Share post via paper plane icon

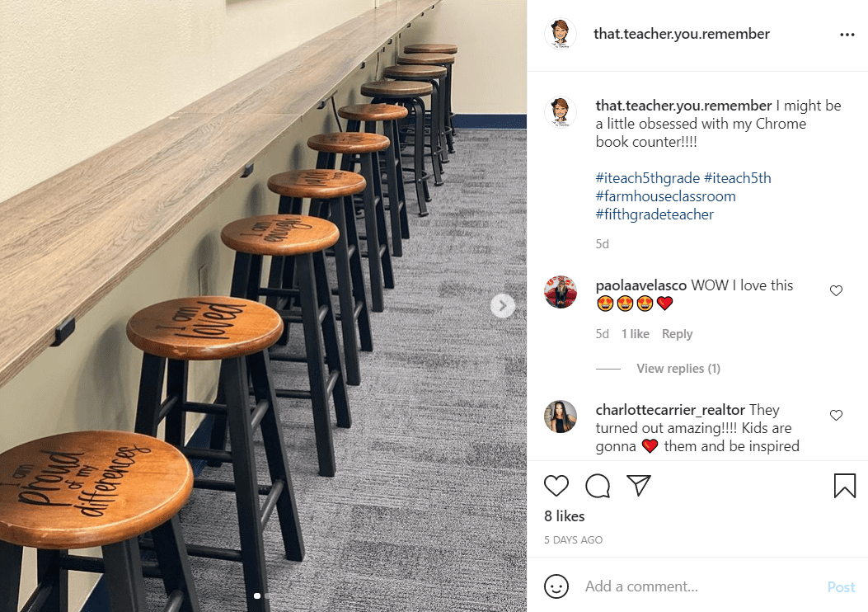[638, 485]
